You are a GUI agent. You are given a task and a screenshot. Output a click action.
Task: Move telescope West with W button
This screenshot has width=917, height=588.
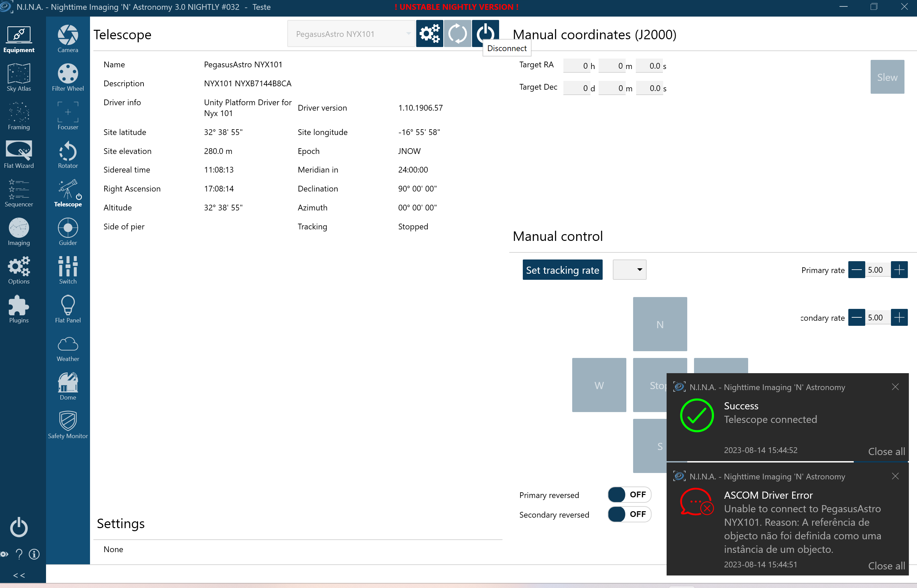coord(599,385)
